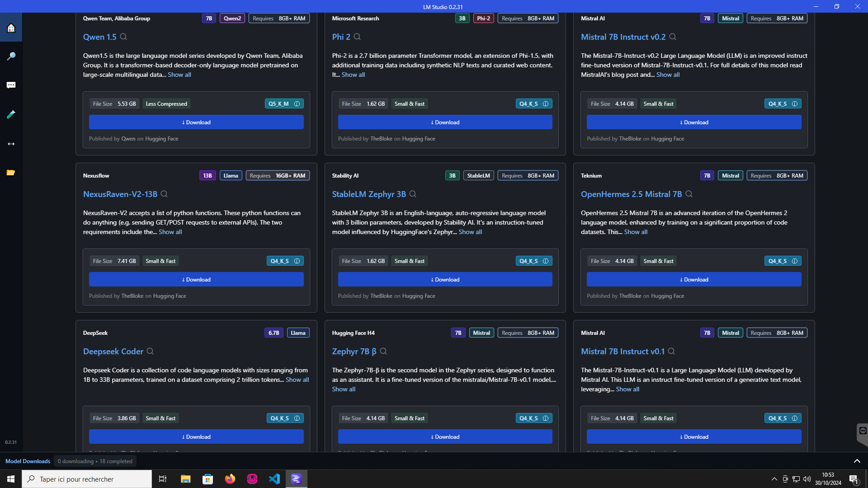Open the Playground pencil sidebar icon
Viewport: 868px width, 488px height.
coord(11,114)
